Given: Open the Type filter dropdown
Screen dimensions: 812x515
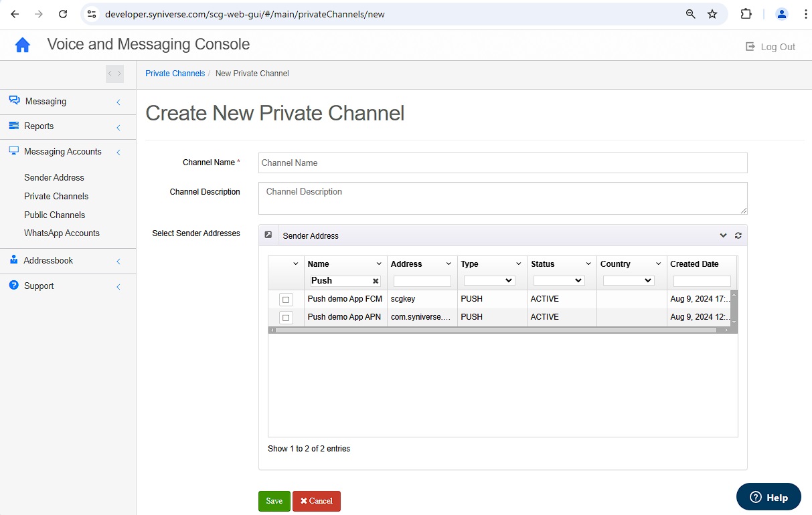Looking at the screenshot, I should [x=489, y=281].
